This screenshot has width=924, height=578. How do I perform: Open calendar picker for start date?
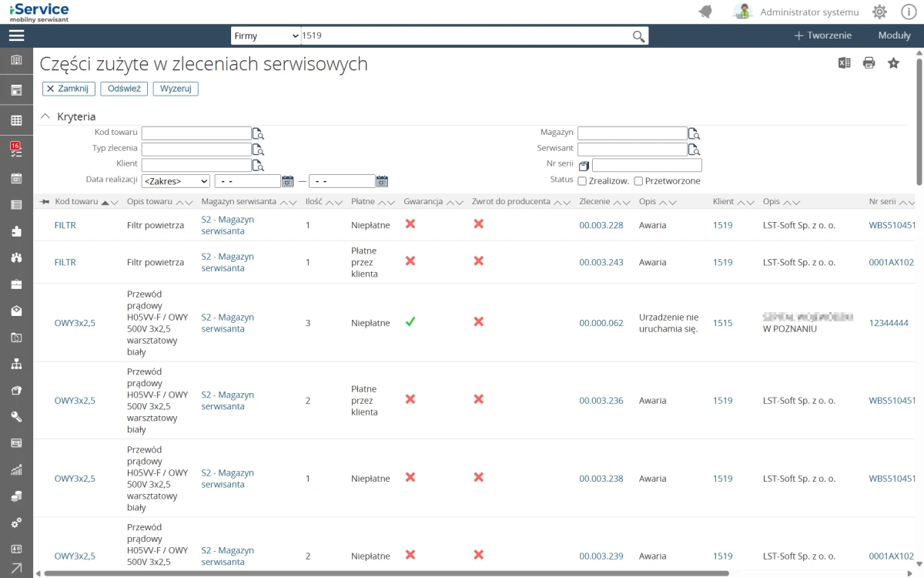[288, 181]
